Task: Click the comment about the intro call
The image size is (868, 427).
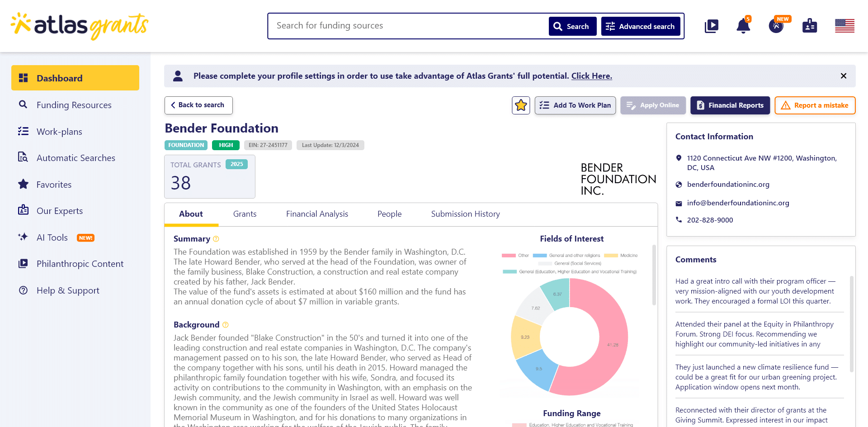Action: (x=755, y=291)
